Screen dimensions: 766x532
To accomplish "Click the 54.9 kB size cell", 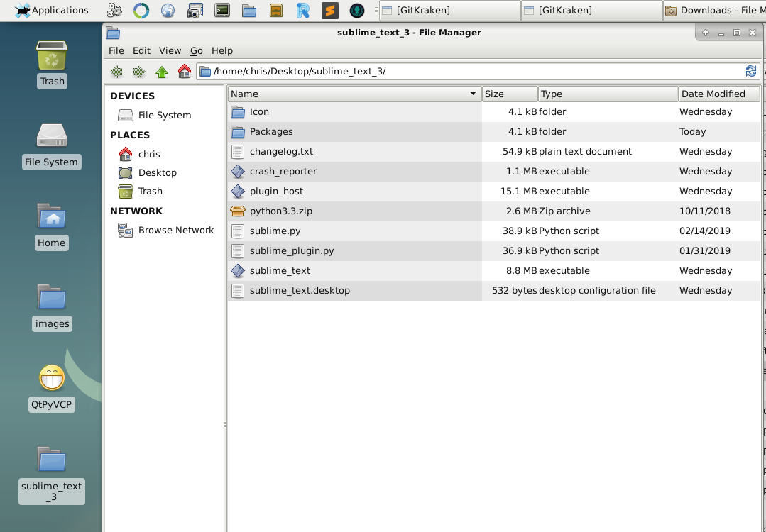I will [520, 151].
